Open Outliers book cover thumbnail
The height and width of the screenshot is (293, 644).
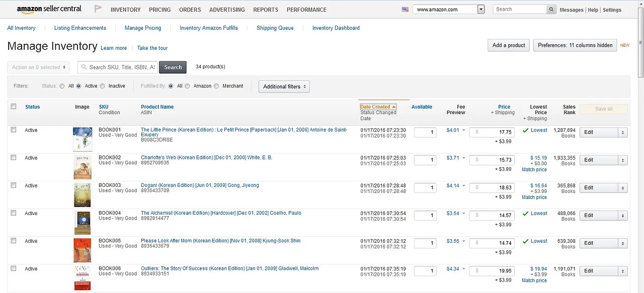click(x=83, y=278)
